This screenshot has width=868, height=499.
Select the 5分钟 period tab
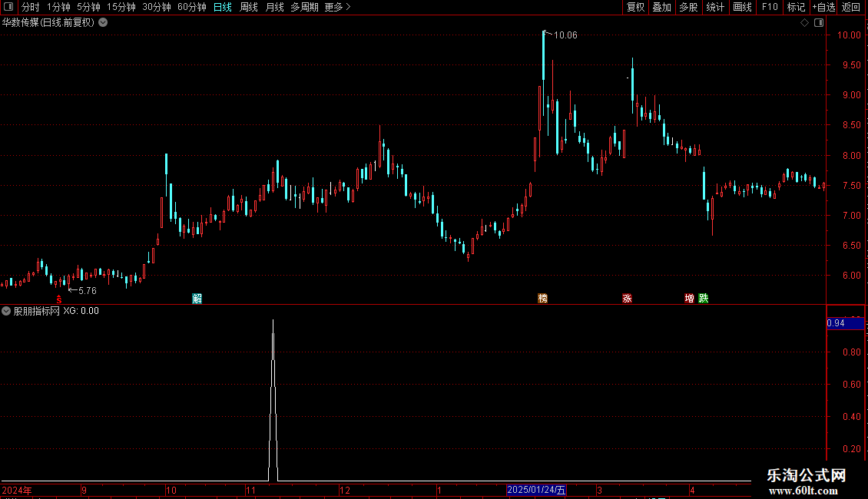88,7
